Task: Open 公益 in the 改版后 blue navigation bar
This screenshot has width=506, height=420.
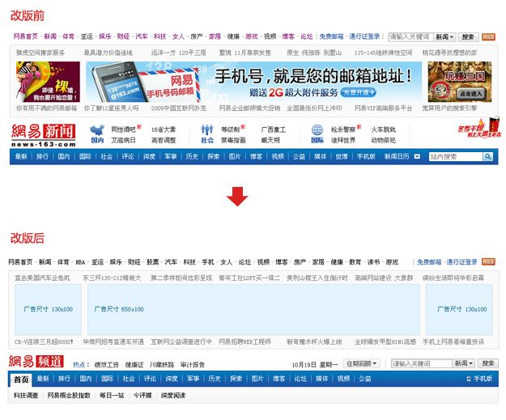Action: [x=364, y=379]
